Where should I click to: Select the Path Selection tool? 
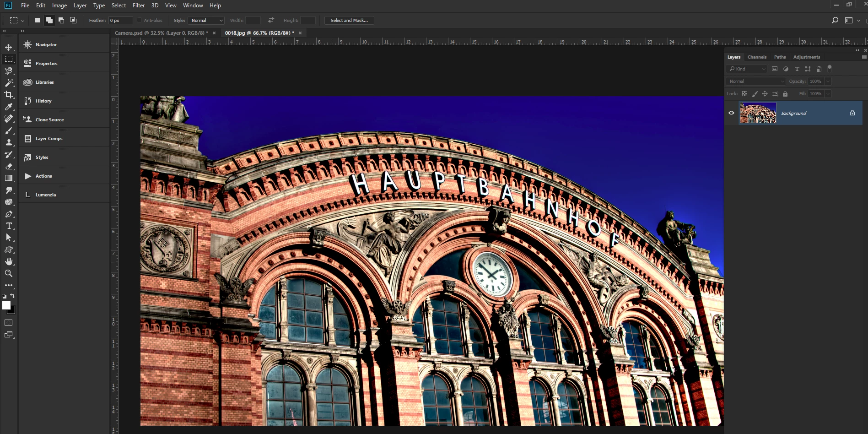click(9, 238)
